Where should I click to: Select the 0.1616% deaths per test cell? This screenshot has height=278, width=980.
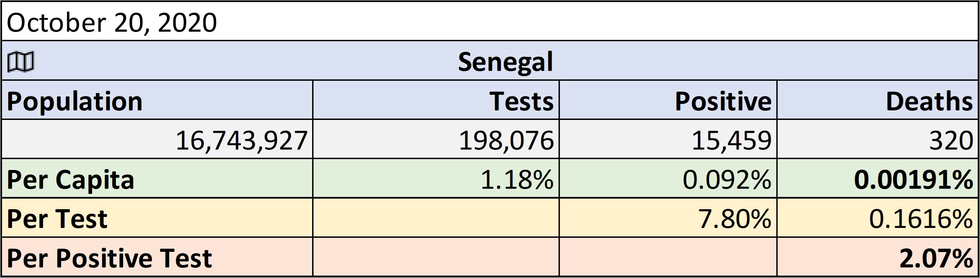[x=878, y=218]
